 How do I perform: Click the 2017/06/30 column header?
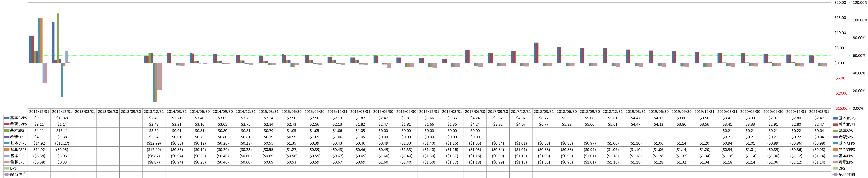click(x=475, y=112)
